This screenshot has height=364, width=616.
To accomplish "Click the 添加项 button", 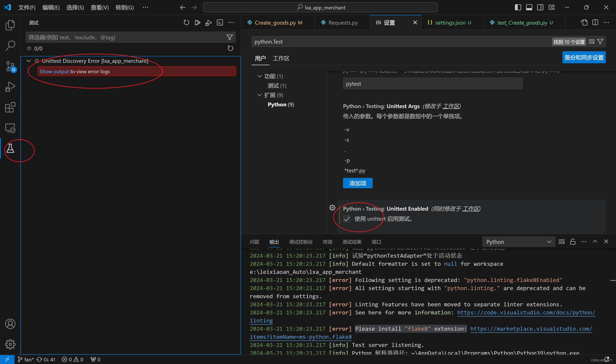I will [x=357, y=183].
